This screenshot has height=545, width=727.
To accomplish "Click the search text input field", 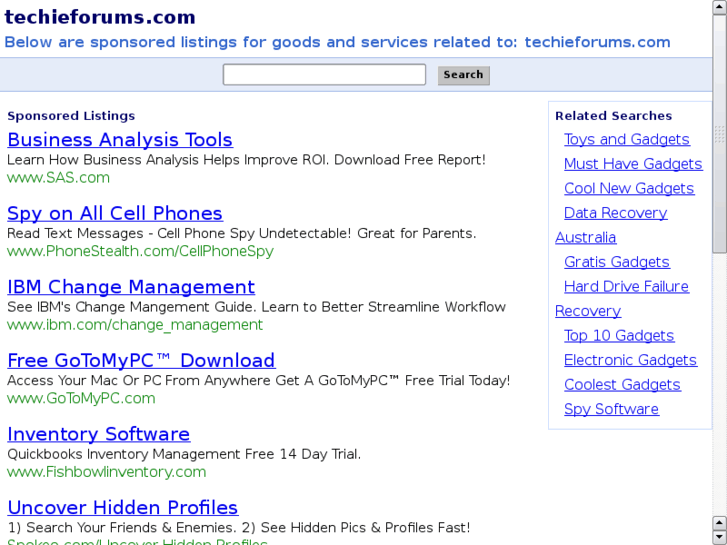I will tap(324, 75).
